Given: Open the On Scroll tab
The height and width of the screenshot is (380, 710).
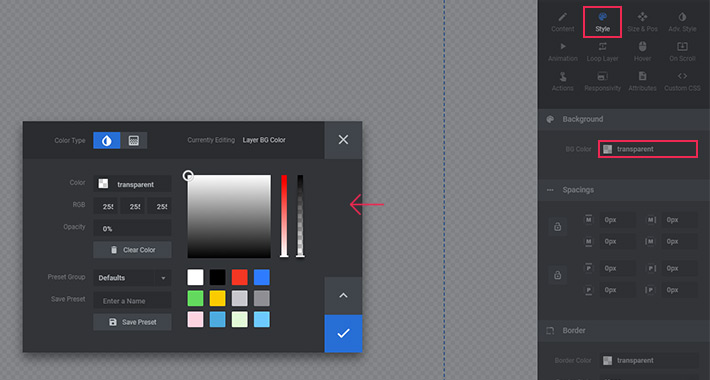Looking at the screenshot, I should click(682, 52).
